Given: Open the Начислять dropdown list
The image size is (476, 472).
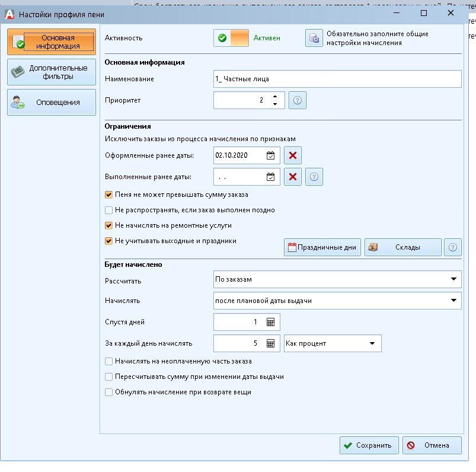Looking at the screenshot, I should tap(453, 301).
